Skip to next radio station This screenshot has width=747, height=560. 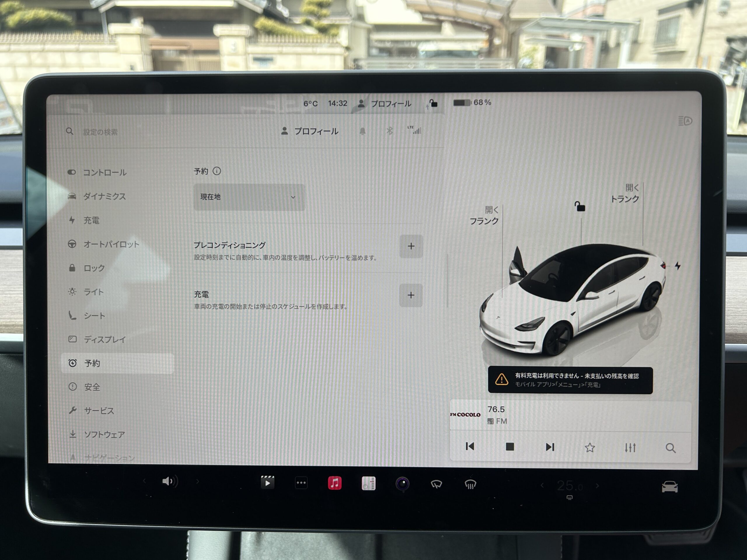coord(550,447)
